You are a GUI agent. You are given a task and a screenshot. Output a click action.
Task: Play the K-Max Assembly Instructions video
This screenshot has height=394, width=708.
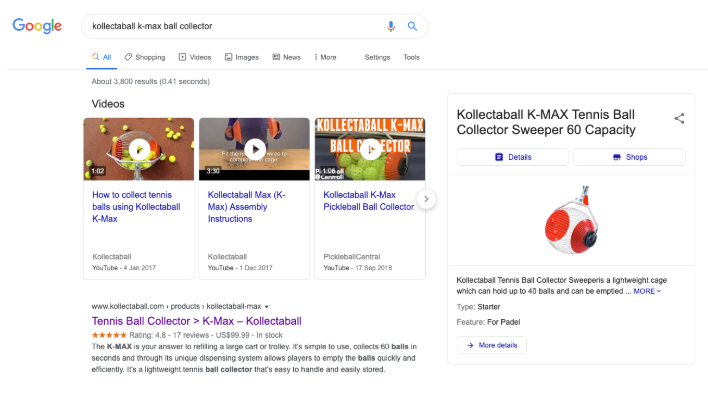pyautogui.click(x=255, y=149)
